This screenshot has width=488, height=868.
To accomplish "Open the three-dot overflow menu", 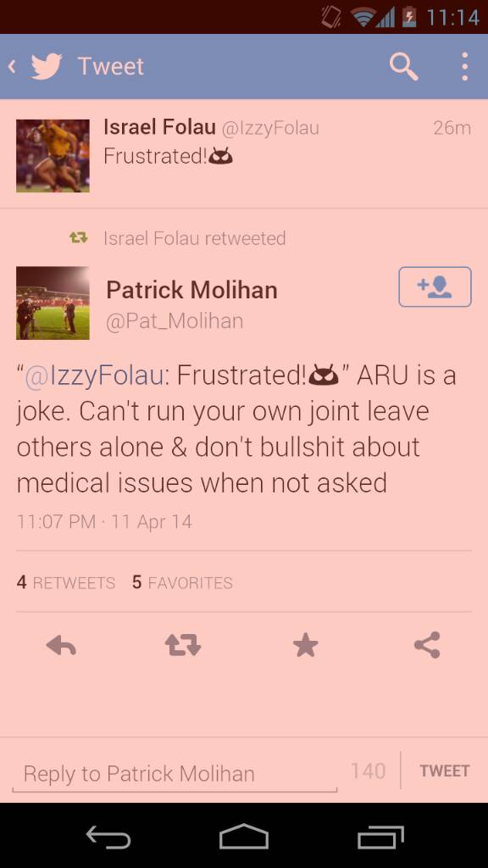I will tap(465, 66).
